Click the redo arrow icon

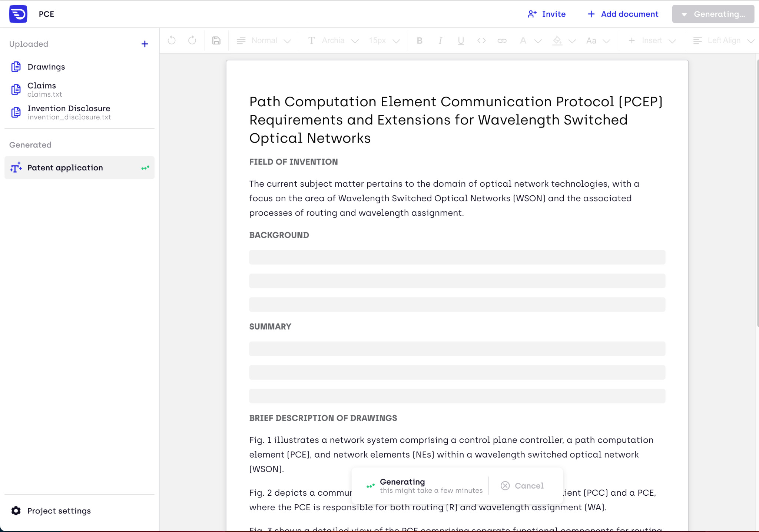(192, 40)
